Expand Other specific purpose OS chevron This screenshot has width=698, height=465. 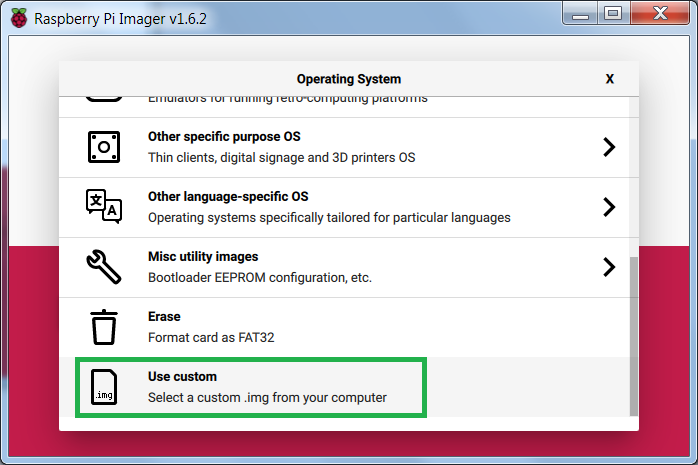pyautogui.click(x=609, y=147)
